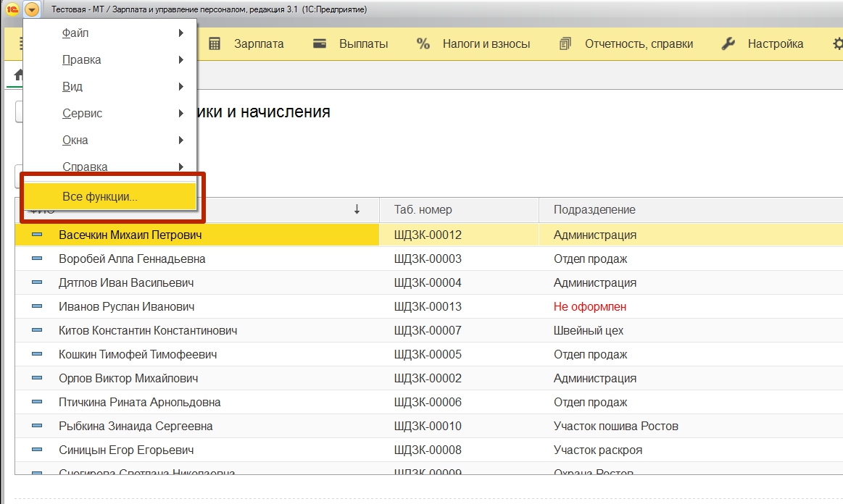Select row Птичкина Рината Арнольдовна
Screen dimensions: 843x504
point(429,403)
